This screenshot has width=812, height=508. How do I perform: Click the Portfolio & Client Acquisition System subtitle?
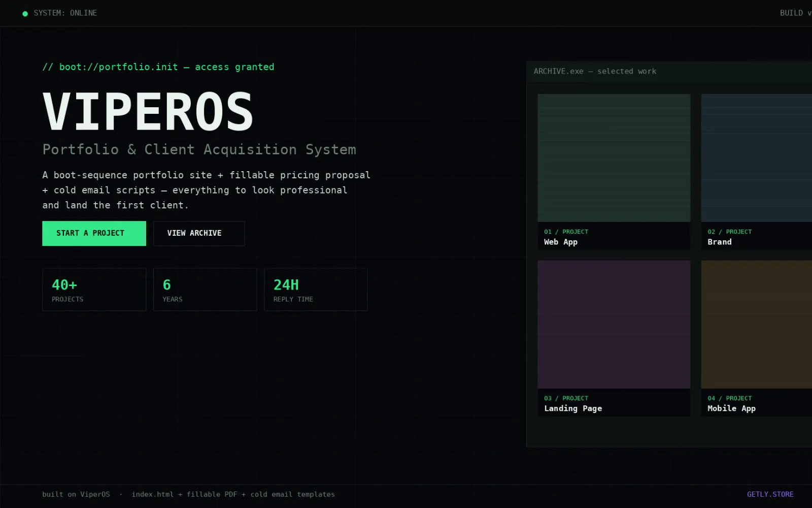[x=199, y=149]
